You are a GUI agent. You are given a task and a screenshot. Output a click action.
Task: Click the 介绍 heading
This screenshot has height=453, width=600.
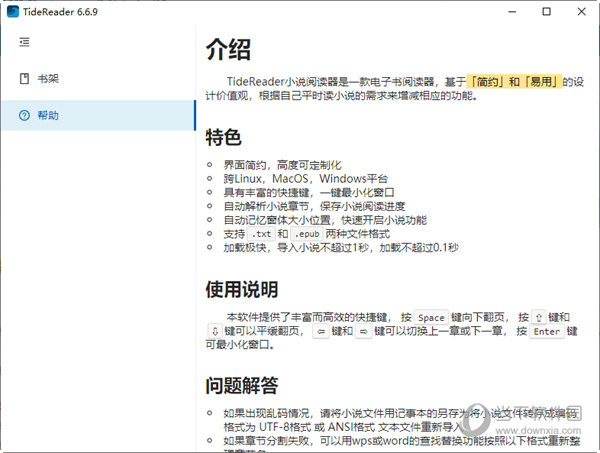click(228, 49)
